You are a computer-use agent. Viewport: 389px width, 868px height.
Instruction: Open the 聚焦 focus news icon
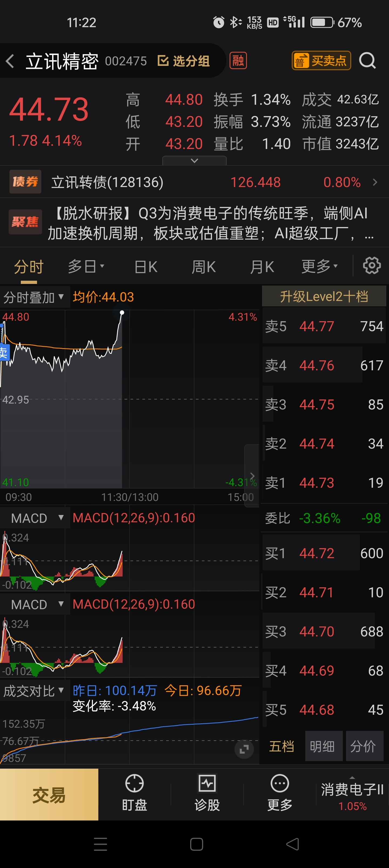(25, 222)
